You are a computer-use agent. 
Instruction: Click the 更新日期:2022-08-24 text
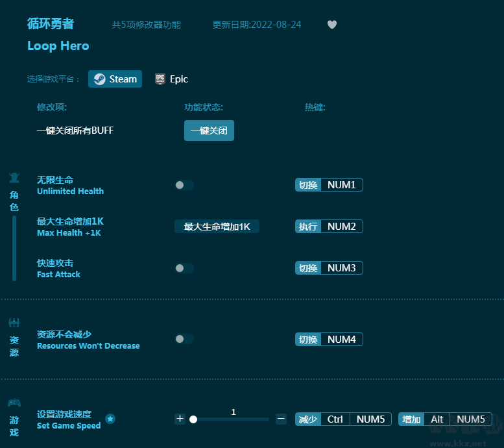(257, 25)
